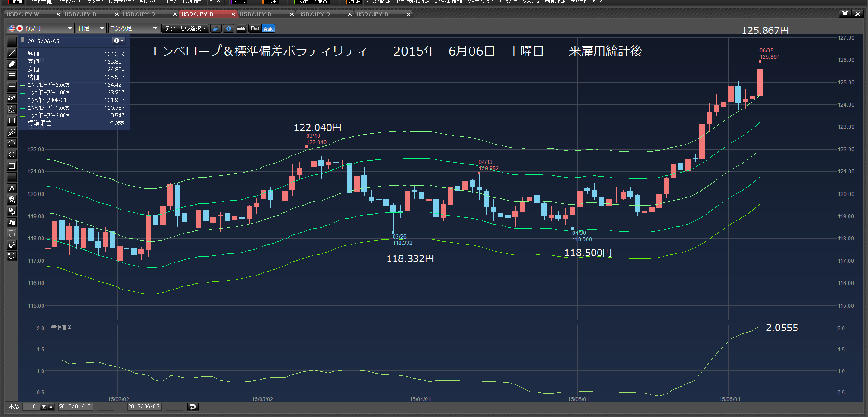Screen dimensions: 868x417
Task: Click the empty time field after start date
Action: coord(106,407)
